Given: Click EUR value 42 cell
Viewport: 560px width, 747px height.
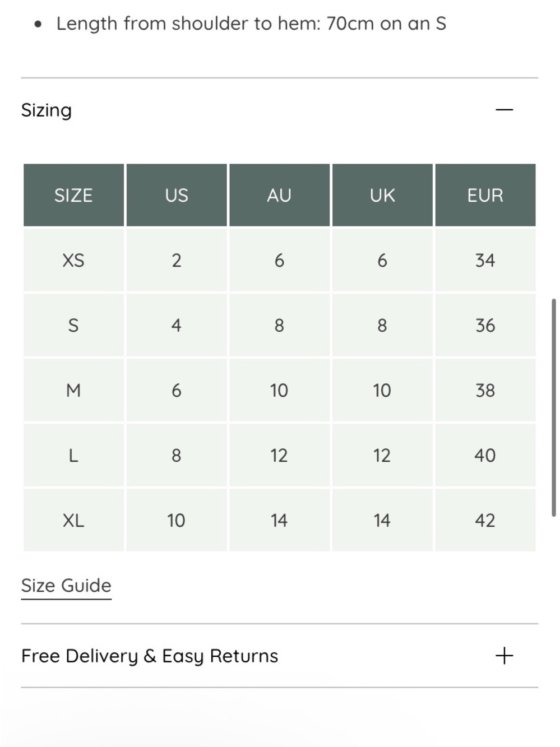Looking at the screenshot, I should pyautogui.click(x=485, y=520).
